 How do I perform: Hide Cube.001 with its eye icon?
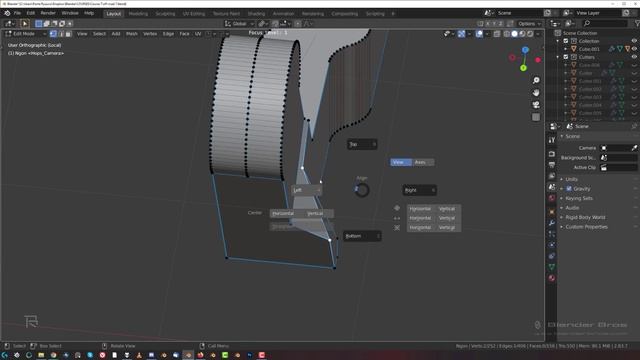pos(634,49)
